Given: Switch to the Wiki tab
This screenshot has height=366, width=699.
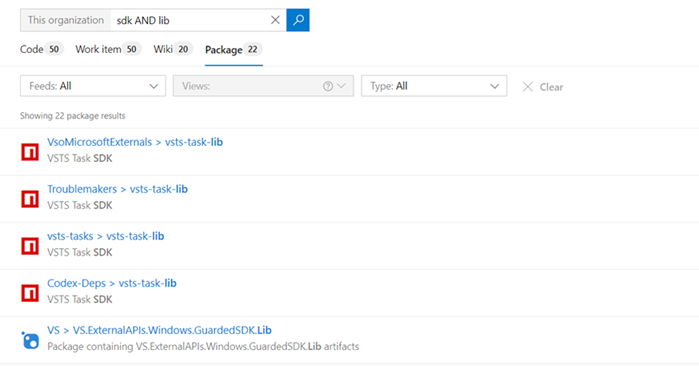Looking at the screenshot, I should [173, 49].
